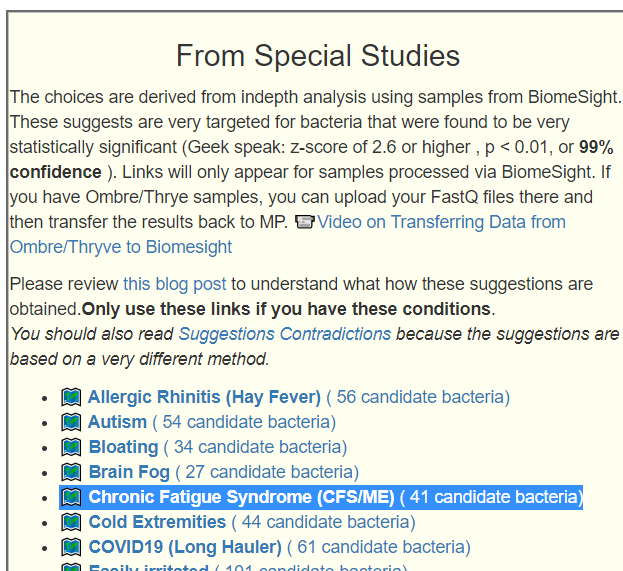The image size is (623, 571).
Task: Click the book icon beside Chronic Fatigue Syndrome
Action: 71,497
